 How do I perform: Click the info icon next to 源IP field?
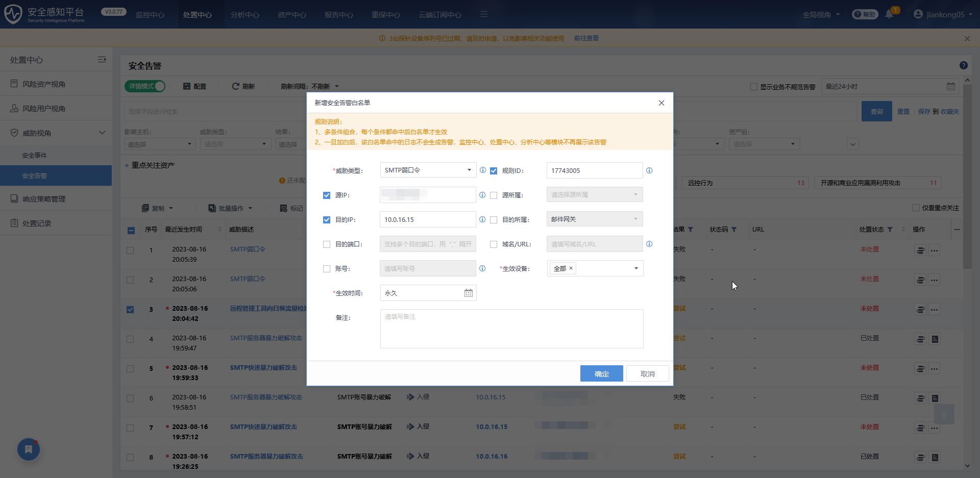tap(482, 195)
